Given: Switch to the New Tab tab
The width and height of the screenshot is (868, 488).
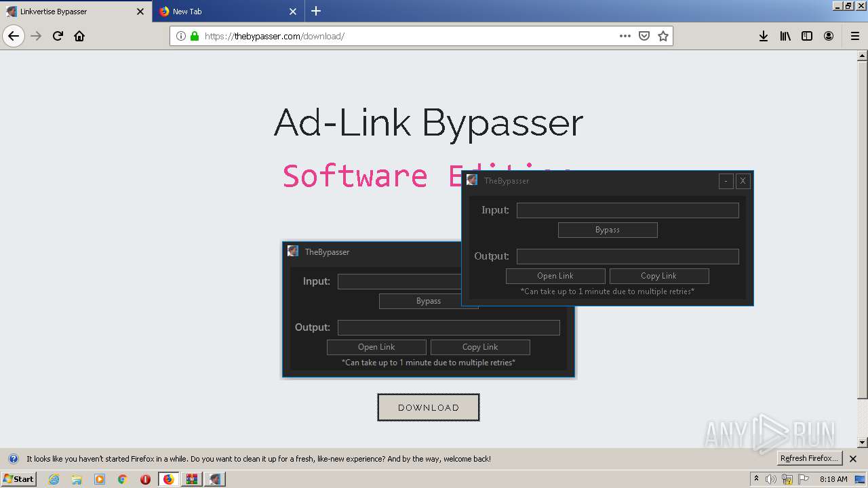Looking at the screenshot, I should [229, 12].
